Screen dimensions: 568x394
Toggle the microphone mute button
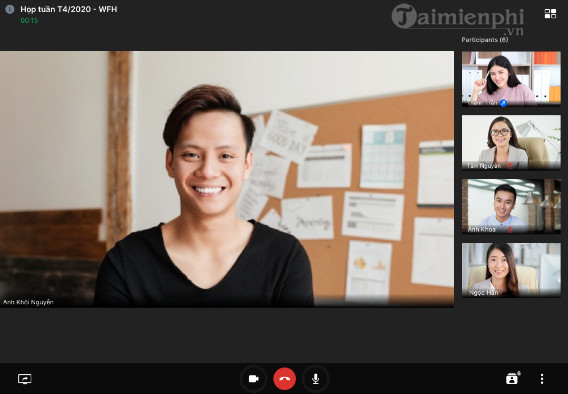[316, 379]
